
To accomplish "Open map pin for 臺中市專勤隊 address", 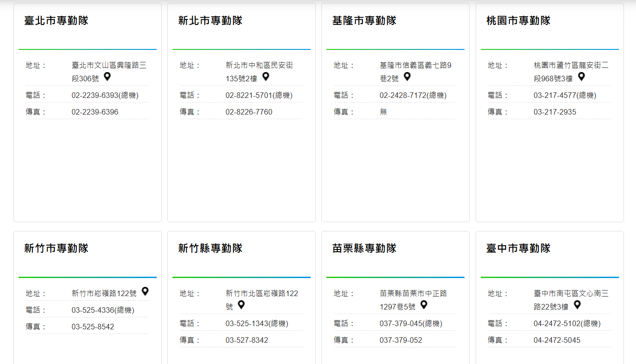I will 577,305.
